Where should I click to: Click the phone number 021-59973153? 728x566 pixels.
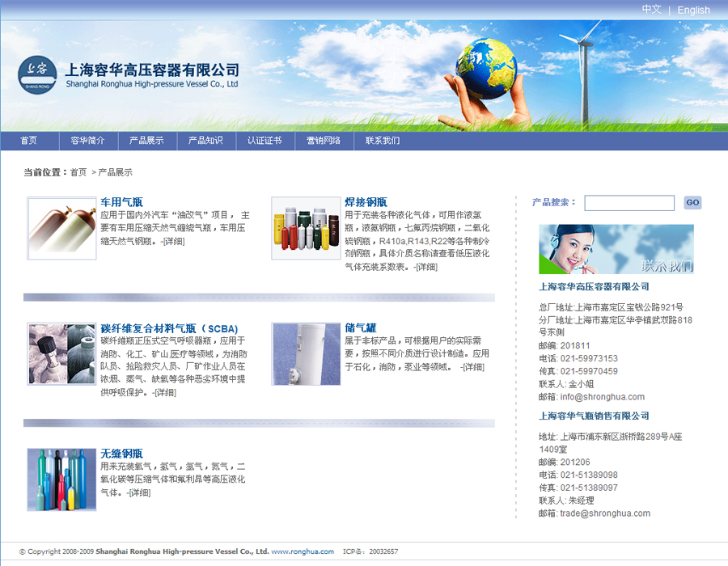589,358
